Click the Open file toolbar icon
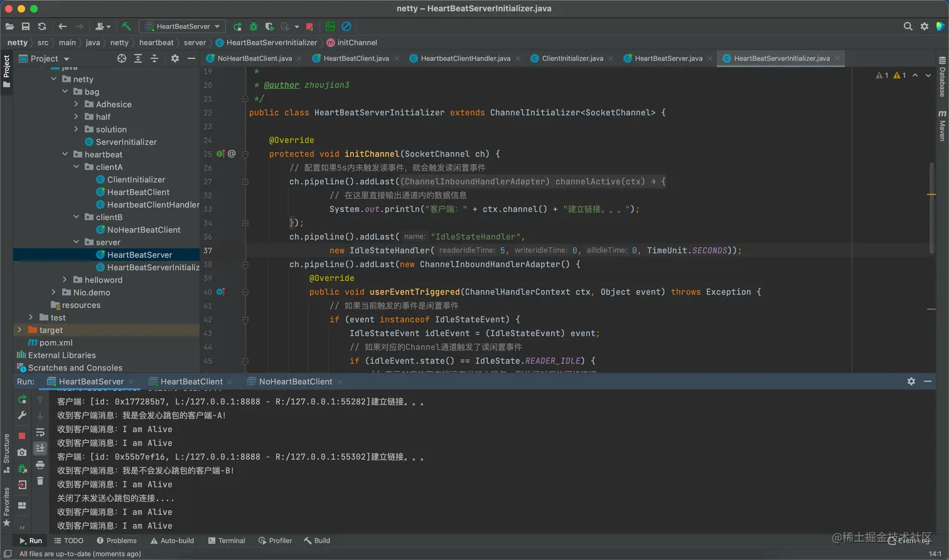The height and width of the screenshot is (560, 949). tap(9, 26)
